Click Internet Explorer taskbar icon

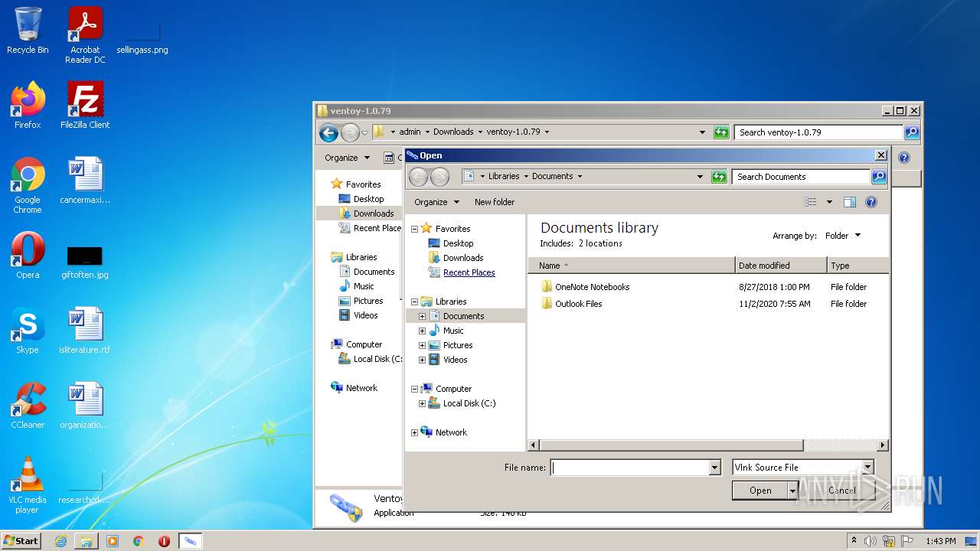click(60, 541)
